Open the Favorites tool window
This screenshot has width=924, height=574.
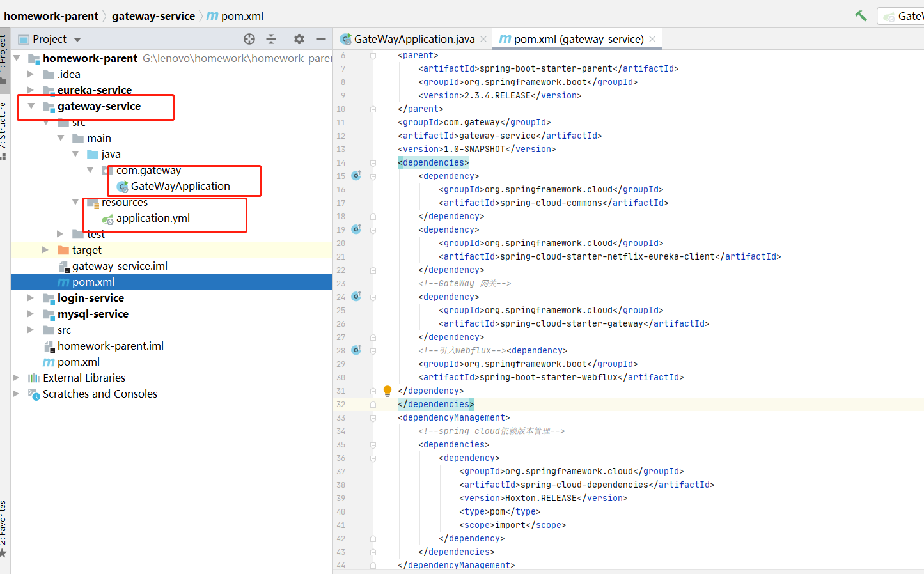point(4,529)
